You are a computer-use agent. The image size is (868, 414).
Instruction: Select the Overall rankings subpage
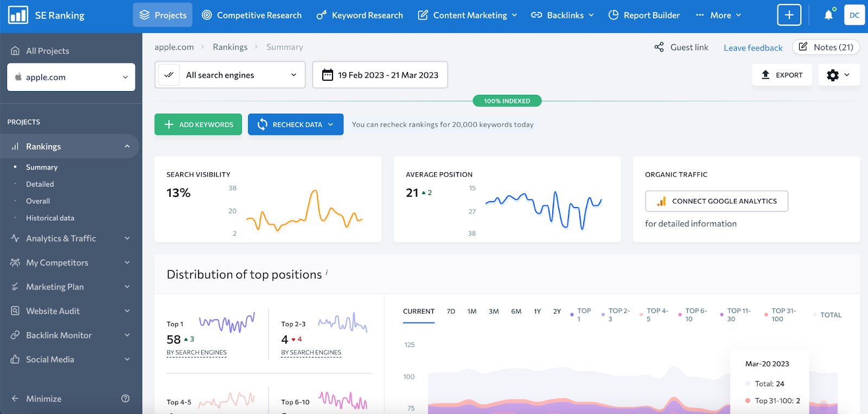[38, 201]
